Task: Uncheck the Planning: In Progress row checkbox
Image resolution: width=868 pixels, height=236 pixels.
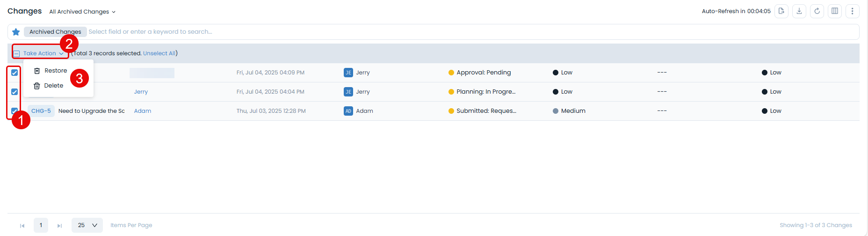Action: (x=14, y=92)
